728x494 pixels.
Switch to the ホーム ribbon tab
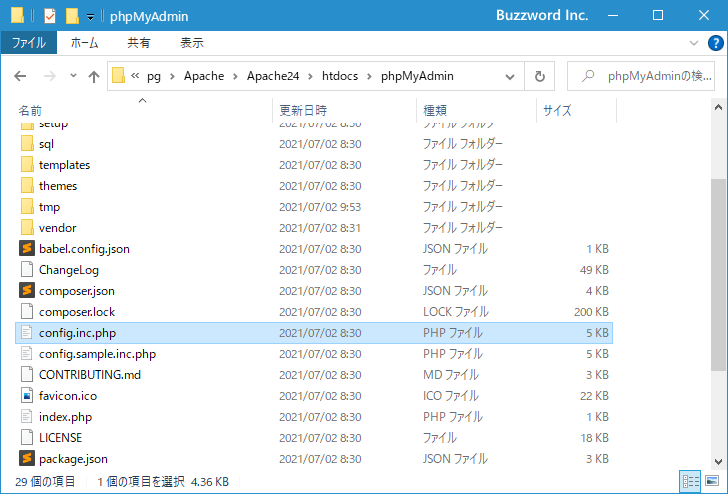[84, 43]
